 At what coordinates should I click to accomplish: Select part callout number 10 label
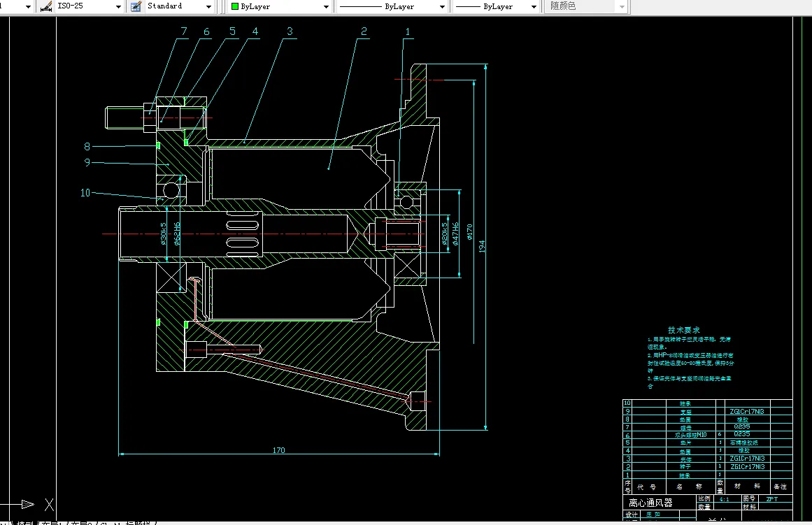(x=85, y=193)
